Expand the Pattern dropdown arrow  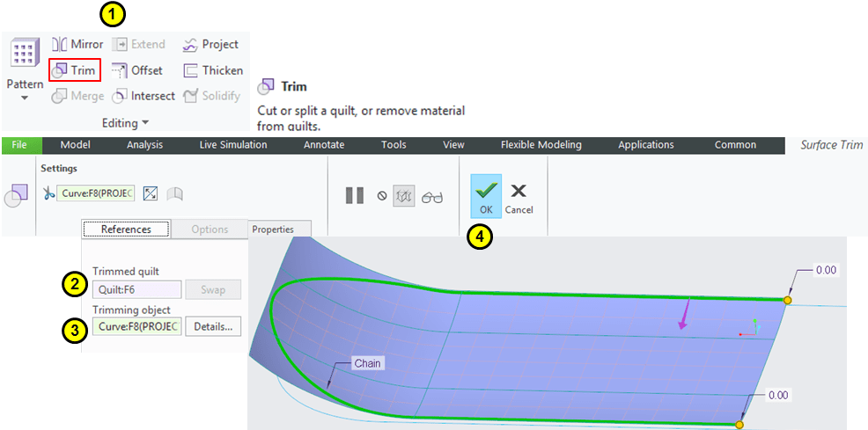[x=25, y=98]
